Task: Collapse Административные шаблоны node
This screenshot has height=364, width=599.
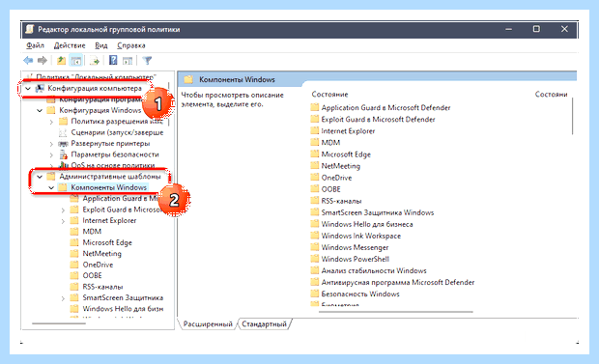Action: [x=40, y=177]
